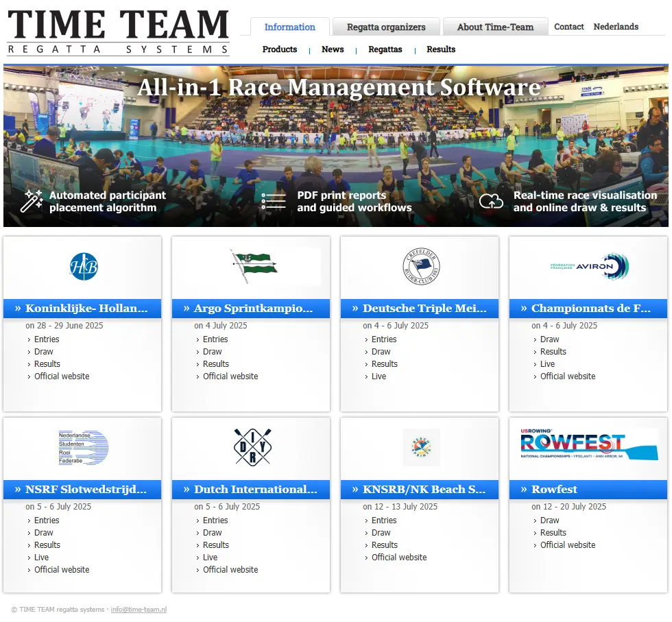Select Regattas in the submenu
This screenshot has height=622, width=672.
tap(385, 49)
